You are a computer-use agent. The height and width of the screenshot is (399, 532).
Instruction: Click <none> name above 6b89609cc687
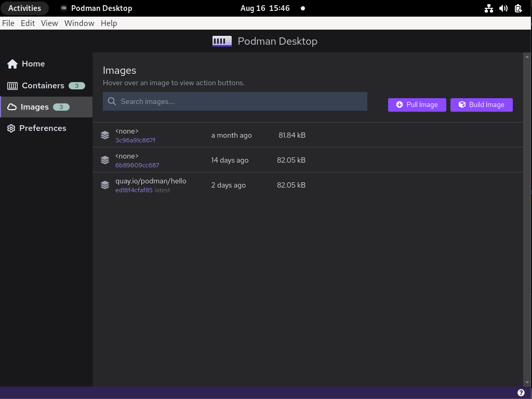click(127, 156)
